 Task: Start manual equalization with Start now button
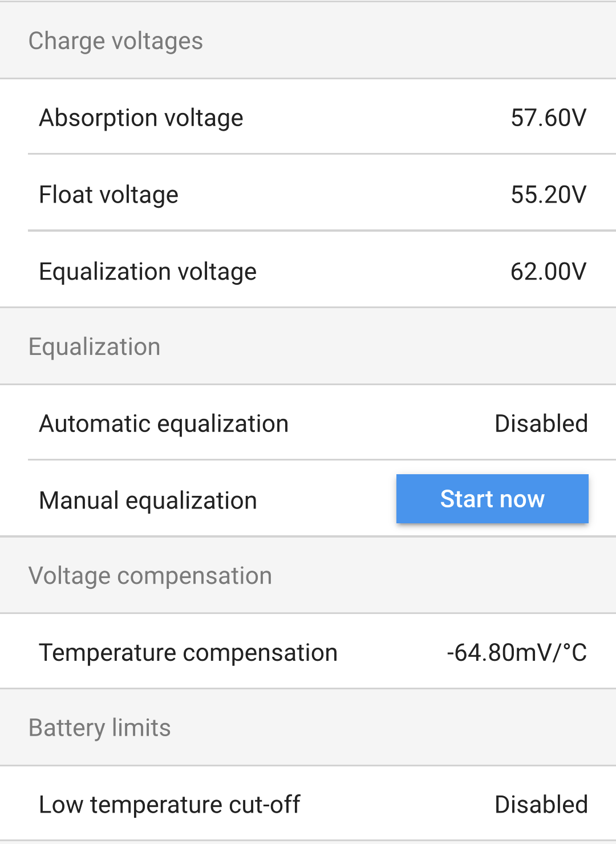(x=492, y=499)
